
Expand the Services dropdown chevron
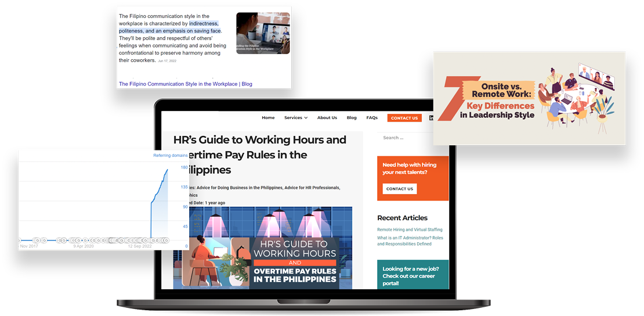click(x=306, y=118)
